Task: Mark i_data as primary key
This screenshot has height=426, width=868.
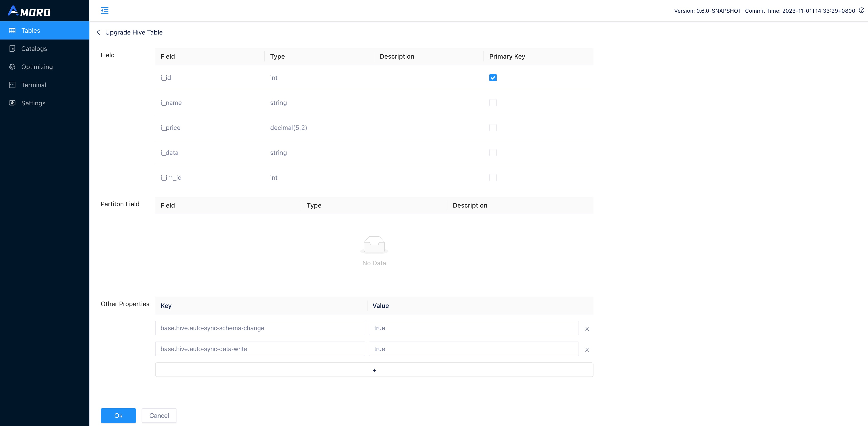Action: click(493, 152)
